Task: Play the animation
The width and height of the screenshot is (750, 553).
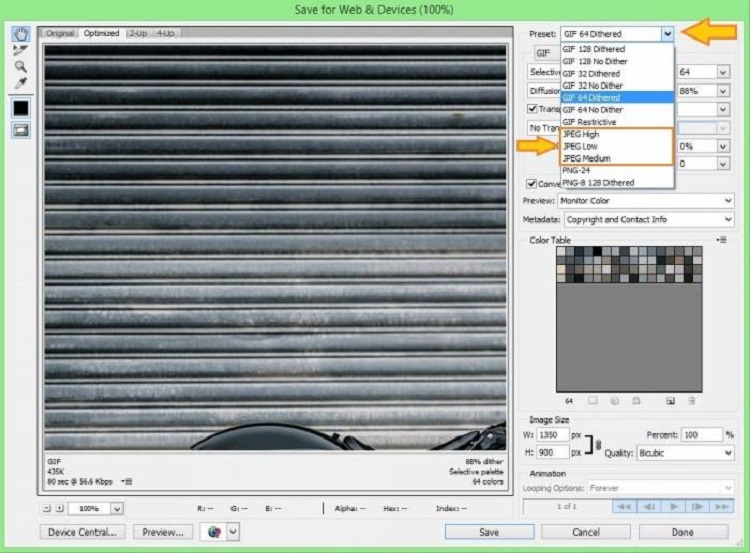Action: tap(673, 507)
